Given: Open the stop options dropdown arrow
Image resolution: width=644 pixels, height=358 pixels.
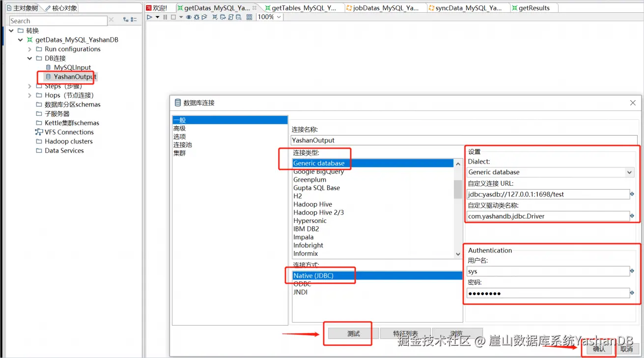Looking at the screenshot, I should click(181, 17).
